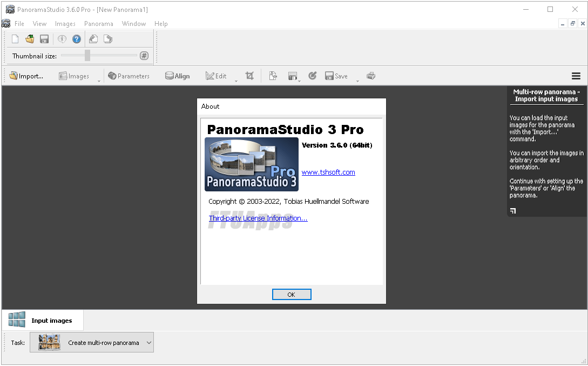Viewport: 588px width, 366px height.
Task: Open Third-party License Information link
Action: point(258,218)
